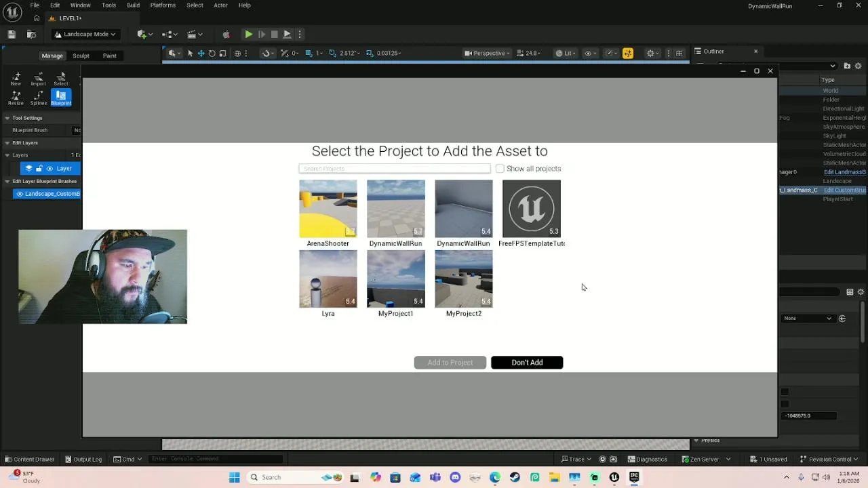Activate the scale gizmo icon

point(222,53)
